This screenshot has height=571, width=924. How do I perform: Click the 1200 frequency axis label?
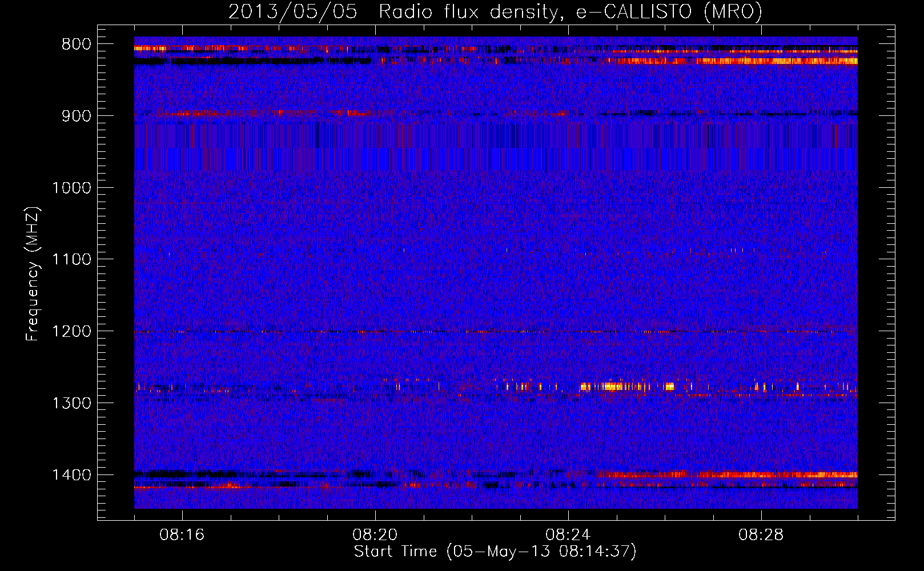pyautogui.click(x=71, y=331)
